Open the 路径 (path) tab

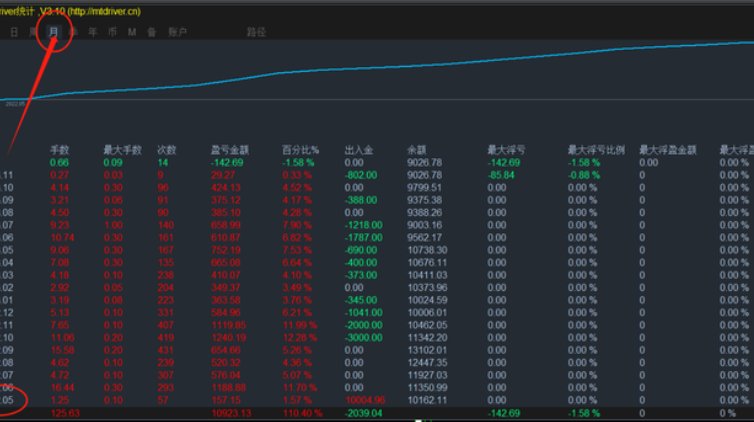256,32
